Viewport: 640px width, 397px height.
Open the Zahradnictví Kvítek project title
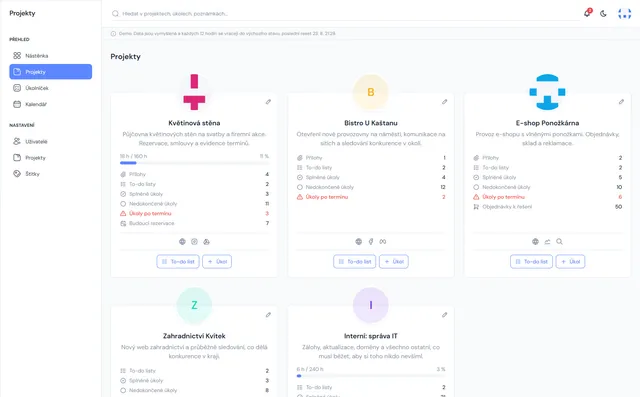point(194,336)
